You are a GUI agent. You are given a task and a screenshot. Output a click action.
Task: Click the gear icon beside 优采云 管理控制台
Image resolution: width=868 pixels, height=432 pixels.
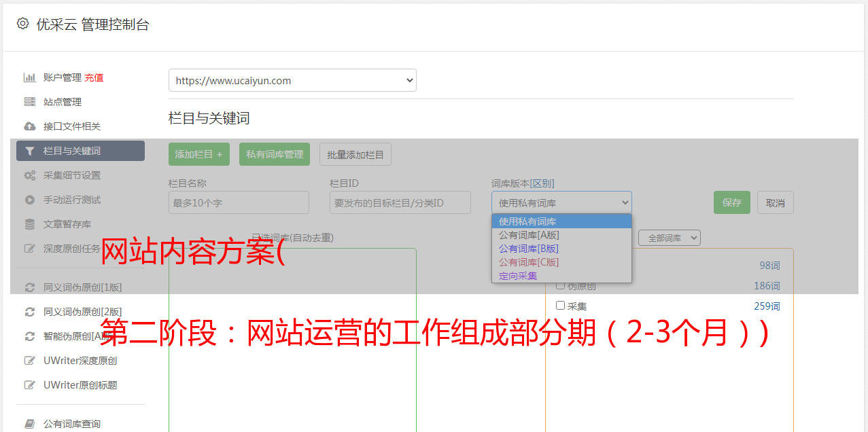(x=22, y=24)
